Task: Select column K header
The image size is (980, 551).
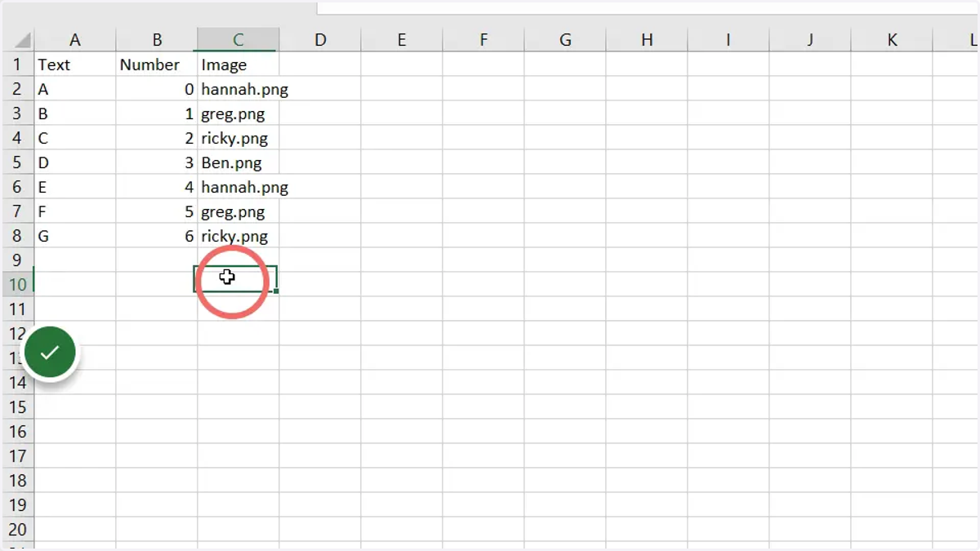Action: pyautogui.click(x=892, y=39)
